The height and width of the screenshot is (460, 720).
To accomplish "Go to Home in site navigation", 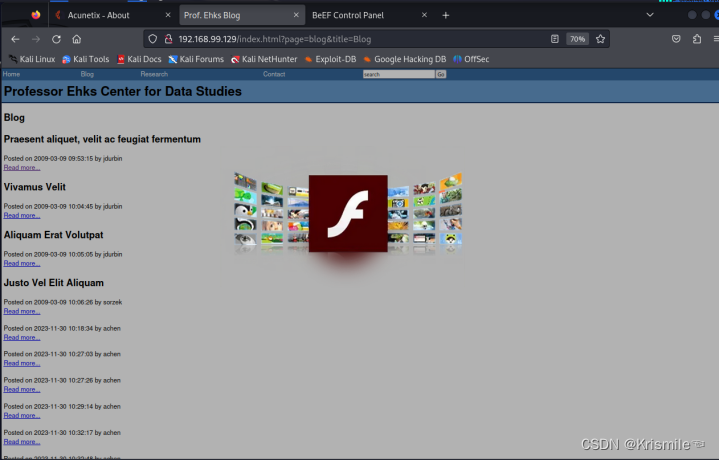I will (11, 74).
